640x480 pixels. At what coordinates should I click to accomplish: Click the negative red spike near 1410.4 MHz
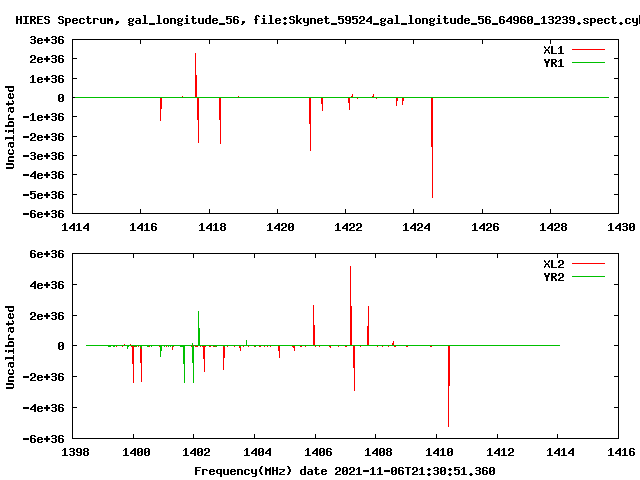point(449,386)
